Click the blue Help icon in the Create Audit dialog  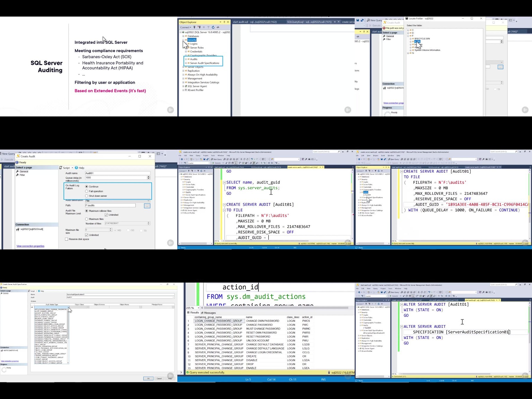76,168
